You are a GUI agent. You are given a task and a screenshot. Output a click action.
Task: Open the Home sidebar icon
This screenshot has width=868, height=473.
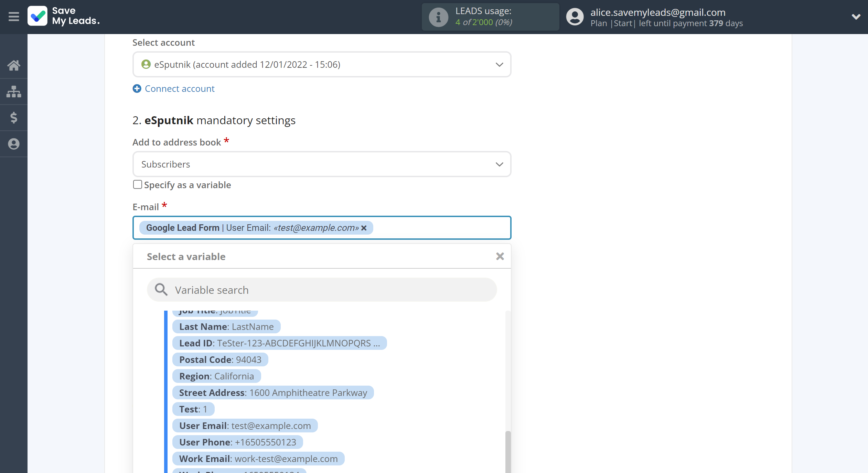point(14,65)
